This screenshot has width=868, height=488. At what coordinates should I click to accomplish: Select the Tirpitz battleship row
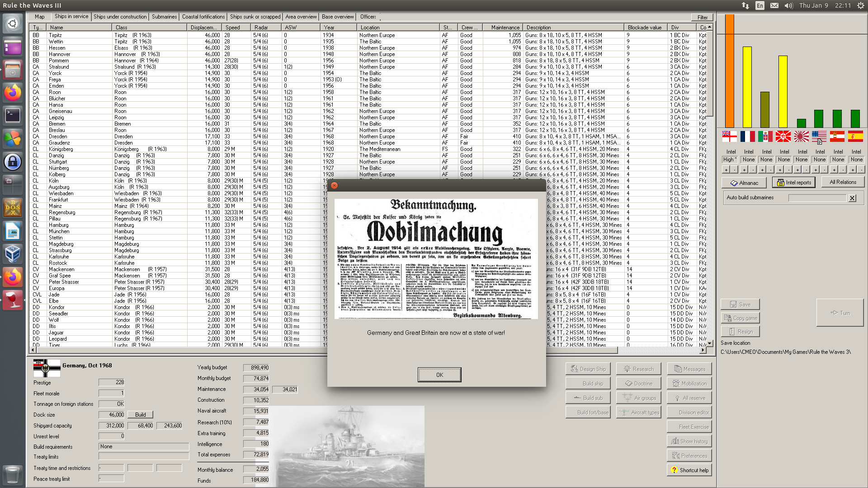(368, 35)
